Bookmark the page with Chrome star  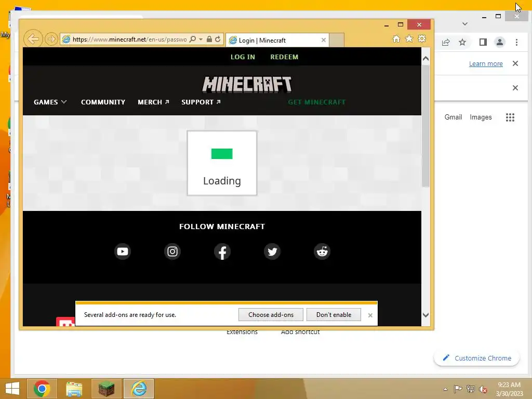462,42
